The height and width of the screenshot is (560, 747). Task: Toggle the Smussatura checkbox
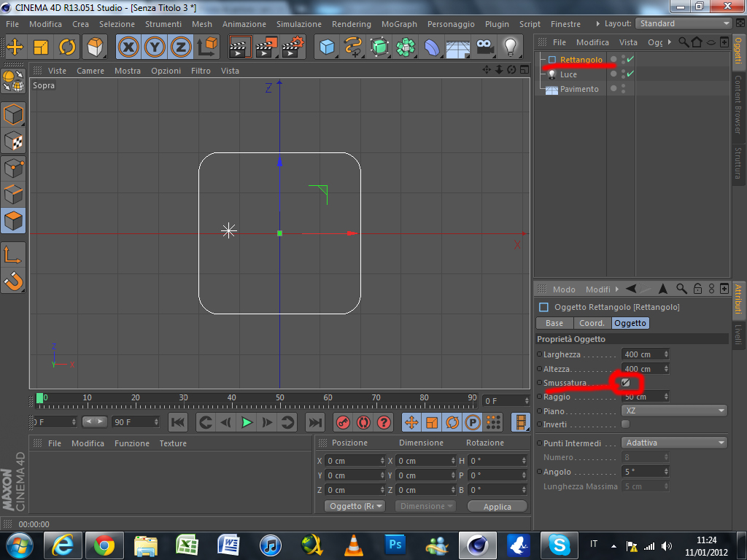click(626, 383)
